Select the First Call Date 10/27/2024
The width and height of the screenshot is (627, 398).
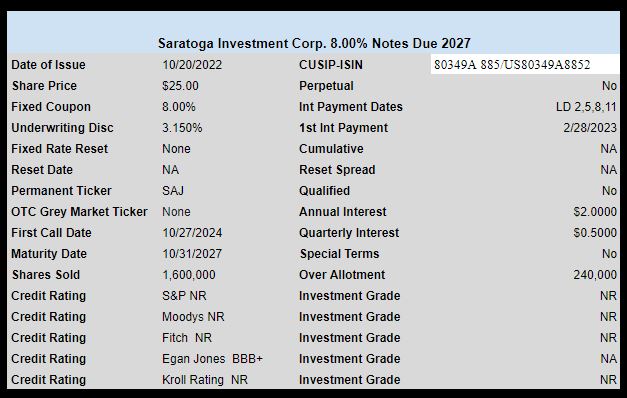coord(192,232)
